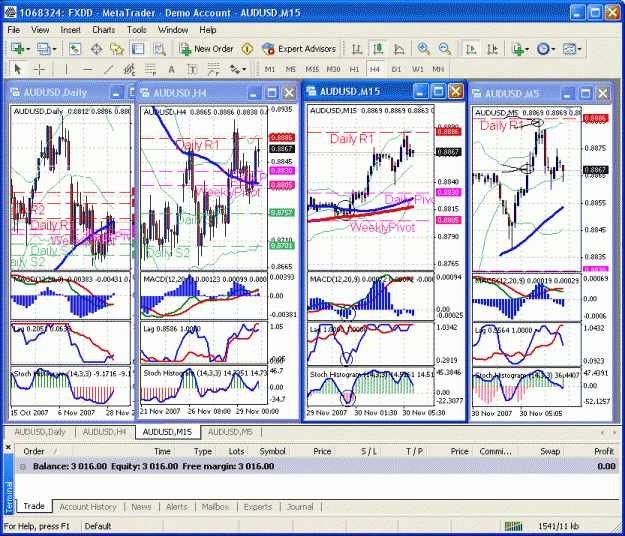
Task: Click the Templates icon
Action: 569,49
